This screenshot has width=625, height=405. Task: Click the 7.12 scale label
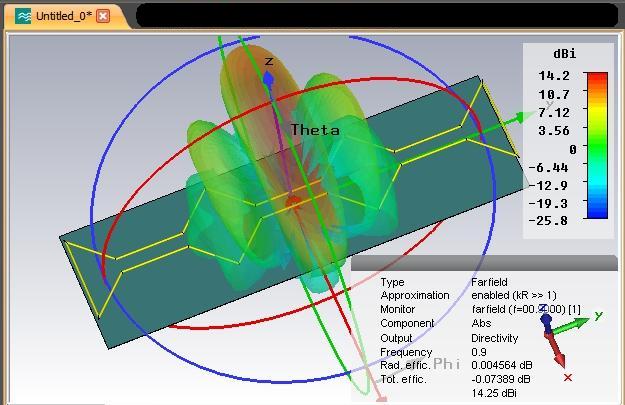[x=554, y=112]
